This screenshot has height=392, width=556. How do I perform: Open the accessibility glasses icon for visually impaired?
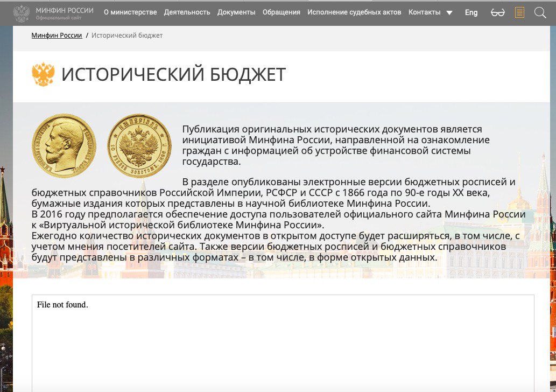[x=497, y=13]
